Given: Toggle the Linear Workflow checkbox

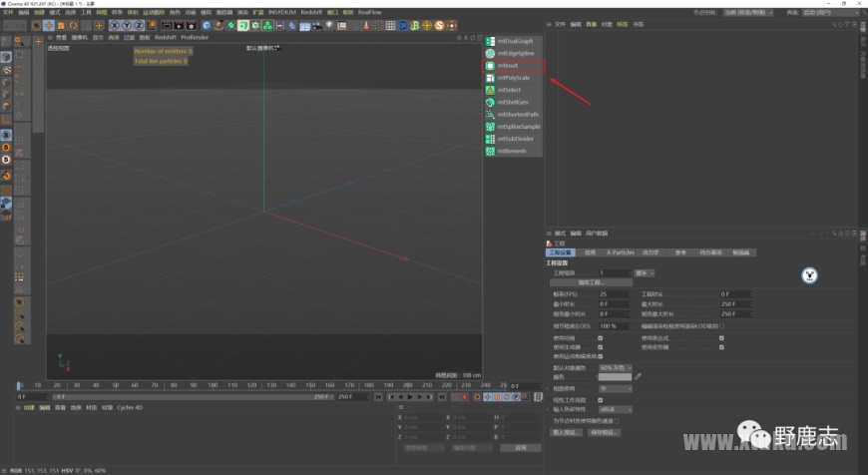Looking at the screenshot, I should [x=600, y=400].
